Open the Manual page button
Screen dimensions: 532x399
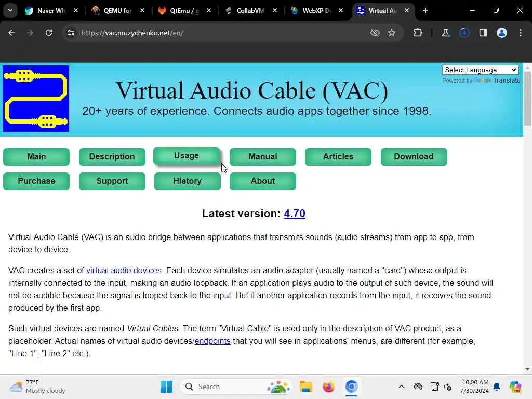pyautogui.click(x=262, y=157)
